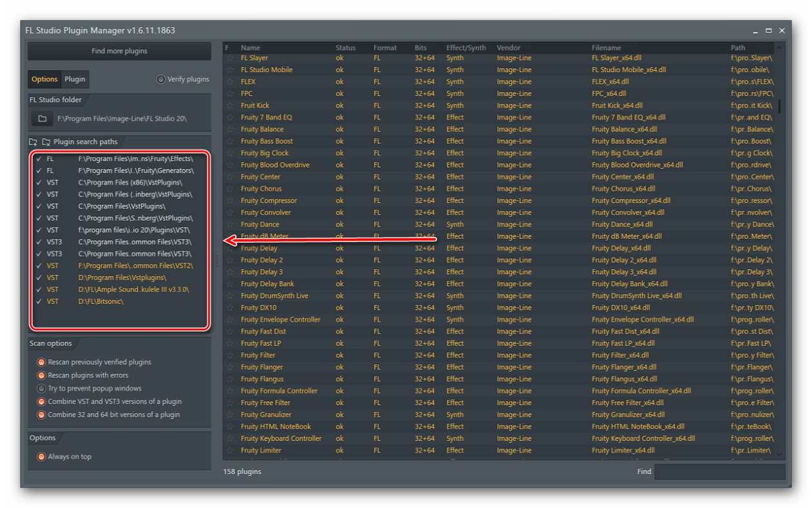Favorite the FL Slayer plugin star
Viewport: 812px width, 508px height.
[x=229, y=58]
